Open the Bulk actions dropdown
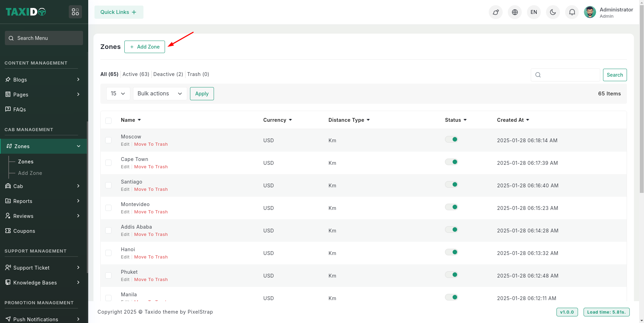644x323 pixels. pyautogui.click(x=160, y=94)
